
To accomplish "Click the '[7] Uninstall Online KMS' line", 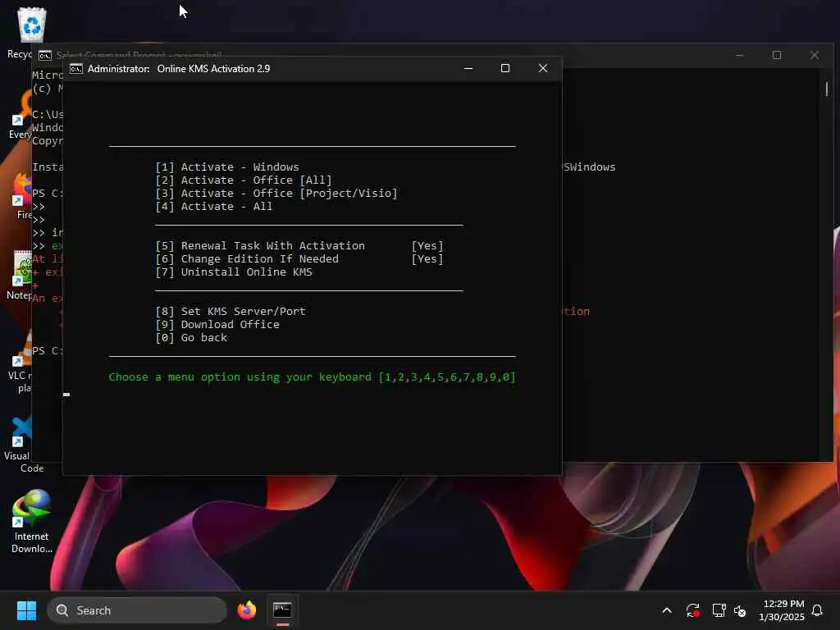I will [234, 272].
